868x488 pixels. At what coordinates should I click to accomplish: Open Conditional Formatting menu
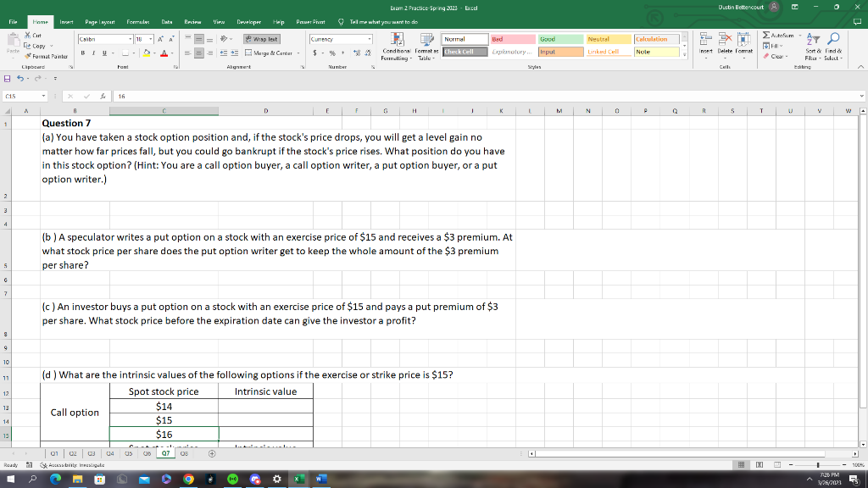(397, 47)
